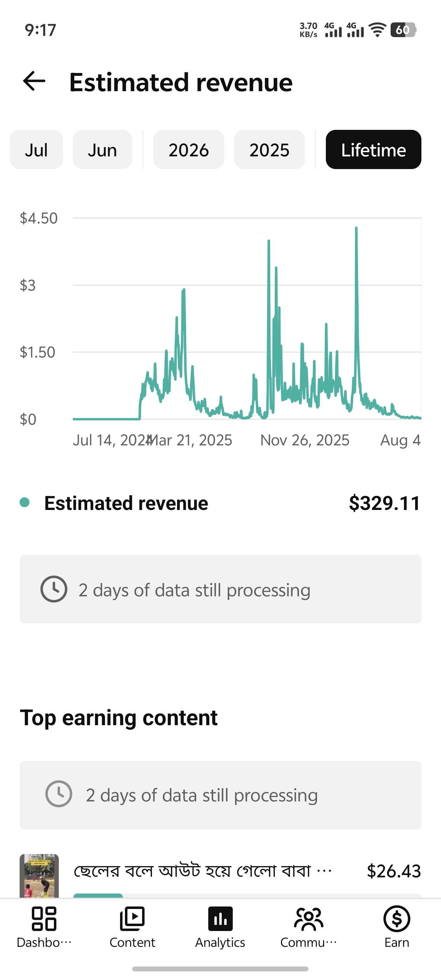
Task: Open the top earning video thumbnail
Action: [x=39, y=876]
